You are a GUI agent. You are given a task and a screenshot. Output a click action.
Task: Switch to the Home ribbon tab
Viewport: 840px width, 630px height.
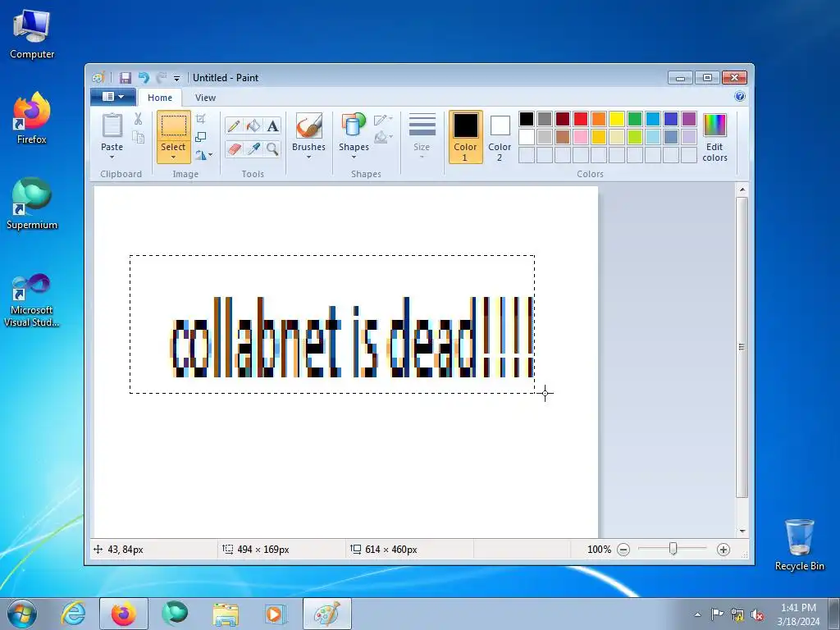pyautogui.click(x=160, y=98)
